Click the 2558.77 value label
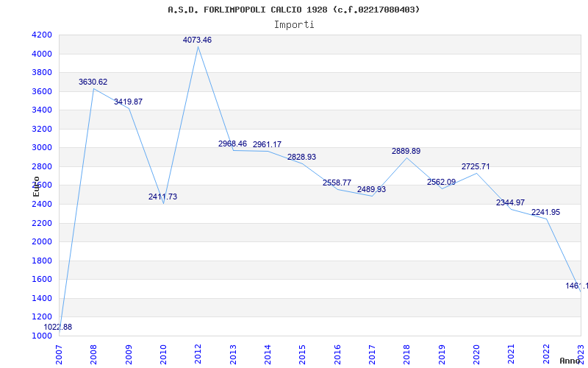 [337, 183]
